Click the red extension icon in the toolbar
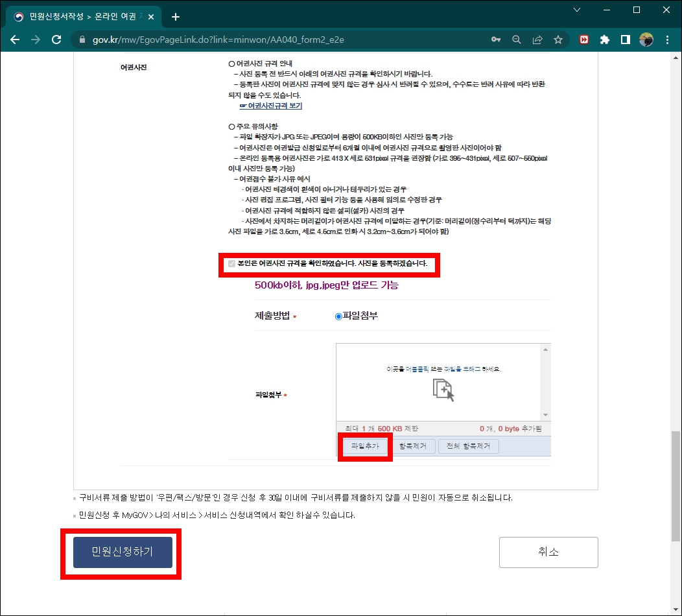Viewport: 682px width, 616px height. coord(583,40)
